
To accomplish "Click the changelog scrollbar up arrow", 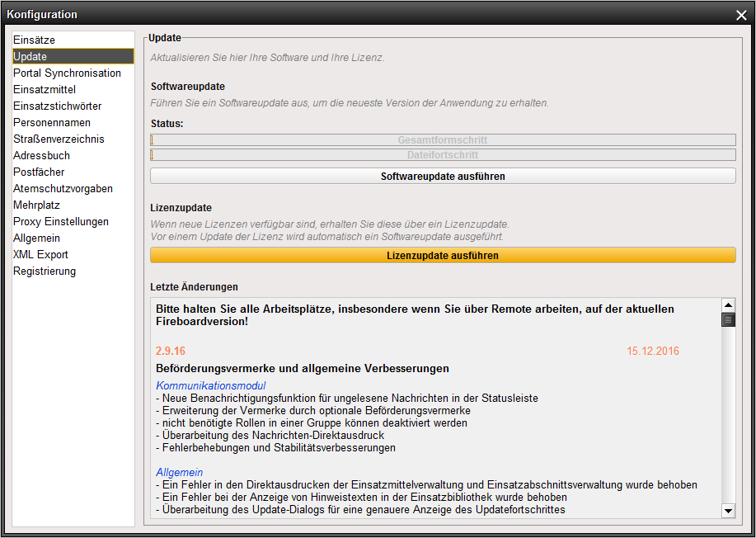I will point(728,304).
